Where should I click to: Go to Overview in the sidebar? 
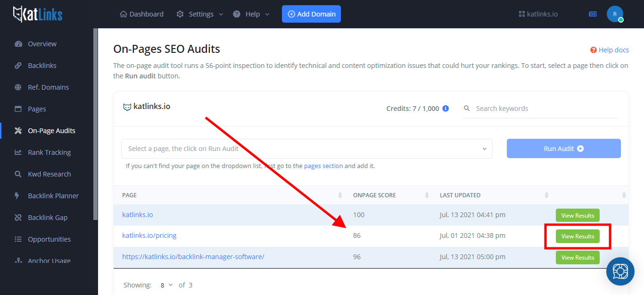(x=42, y=44)
